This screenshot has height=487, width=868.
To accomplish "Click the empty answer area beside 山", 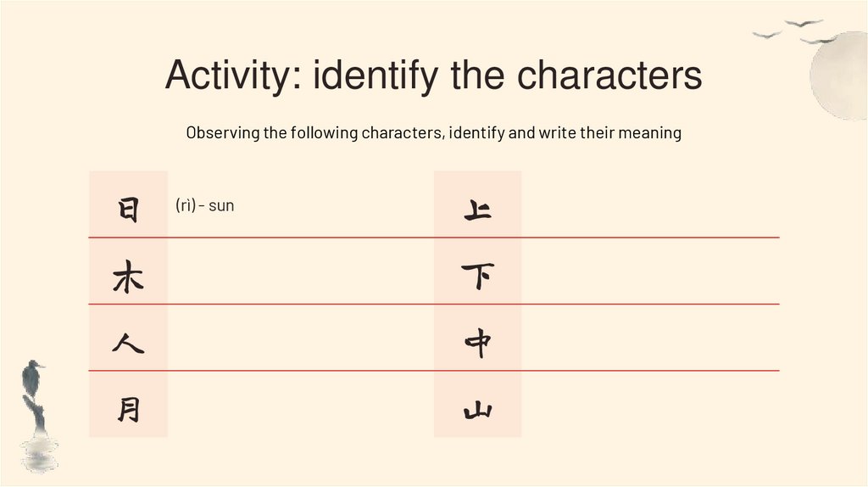I will coord(648,406).
